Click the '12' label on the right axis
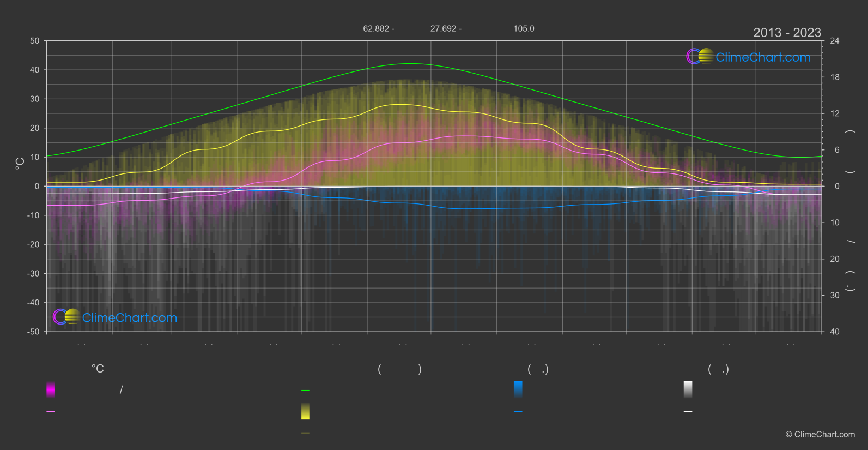The image size is (868, 450). click(835, 113)
